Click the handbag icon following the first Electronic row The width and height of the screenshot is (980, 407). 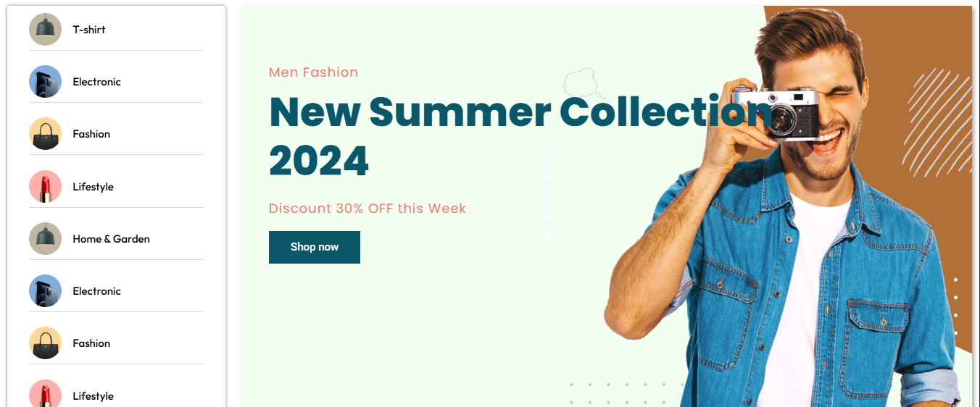(45, 134)
